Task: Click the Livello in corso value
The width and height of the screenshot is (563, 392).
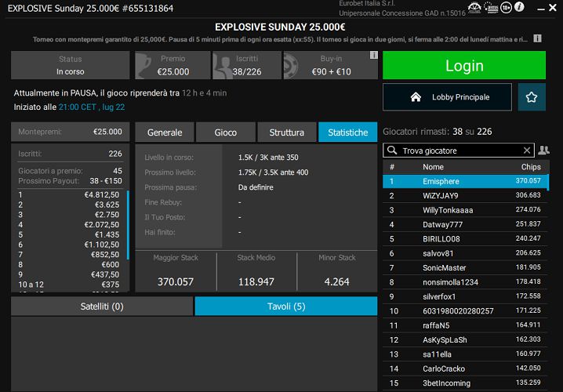Action: [x=268, y=158]
